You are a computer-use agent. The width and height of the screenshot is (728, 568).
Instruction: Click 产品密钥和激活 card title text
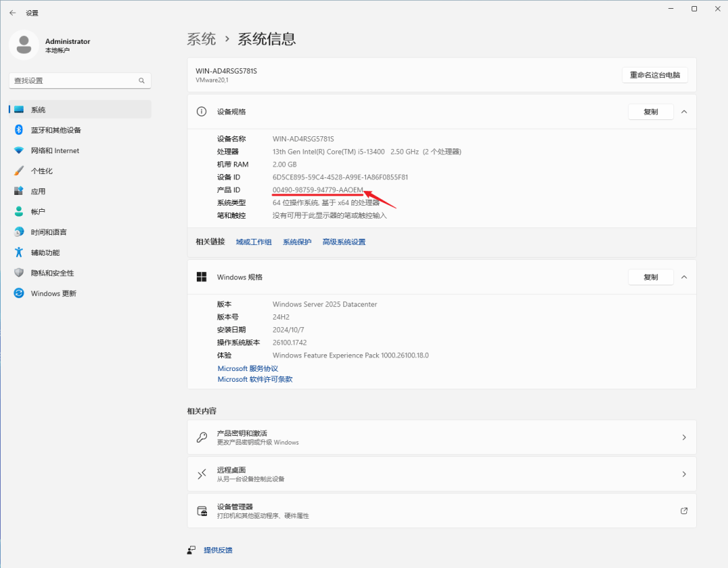pos(242,433)
